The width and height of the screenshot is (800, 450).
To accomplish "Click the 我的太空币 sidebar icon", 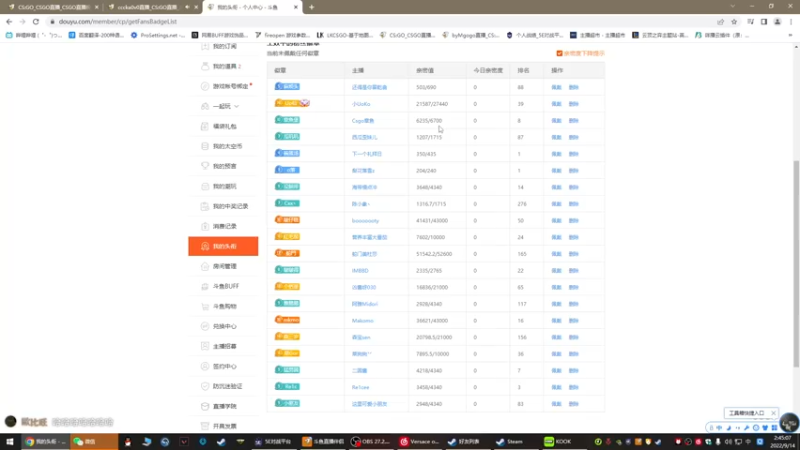I will coord(205,146).
